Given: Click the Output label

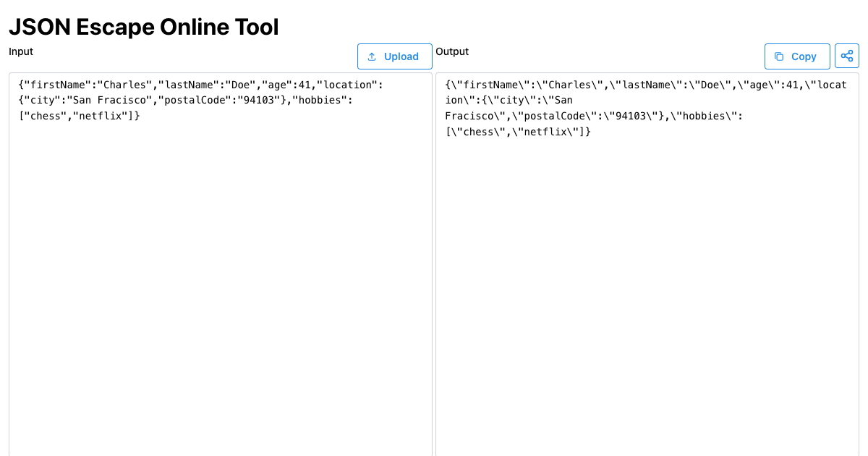Looking at the screenshot, I should 452,51.
